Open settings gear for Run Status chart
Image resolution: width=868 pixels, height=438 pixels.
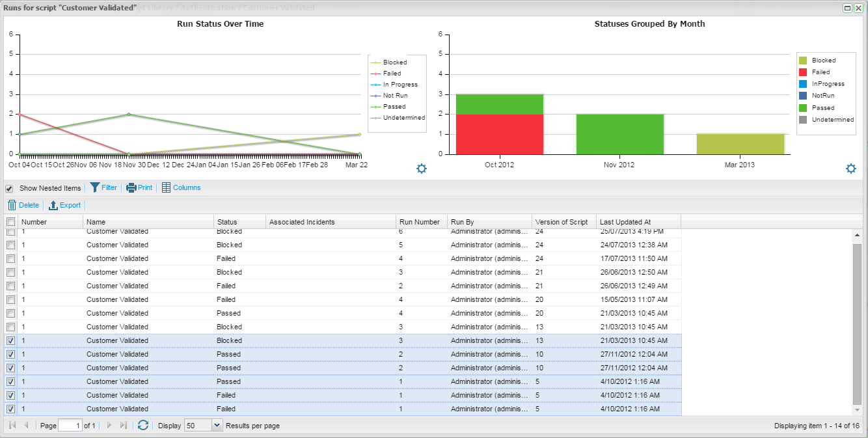(422, 169)
